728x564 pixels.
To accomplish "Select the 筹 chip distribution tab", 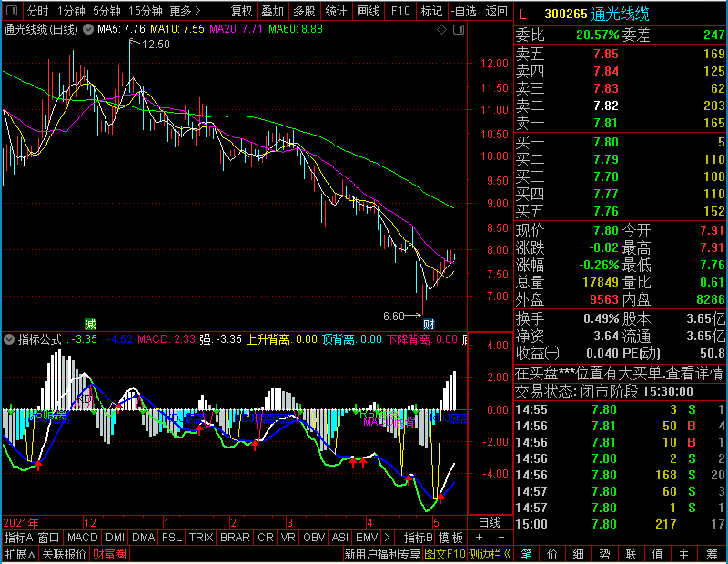I will click(x=712, y=554).
